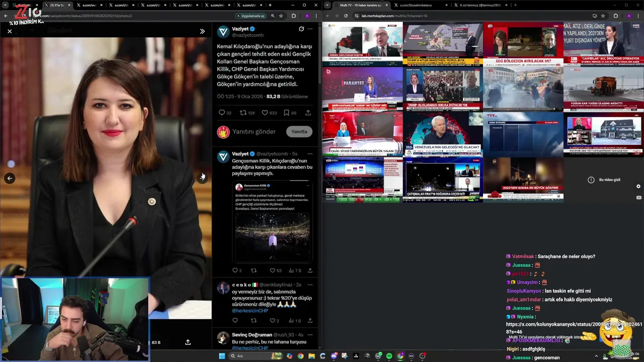This screenshot has height=362, width=644.
Task: Open more options on Vaziyet 5s reply
Action: [x=310, y=154]
